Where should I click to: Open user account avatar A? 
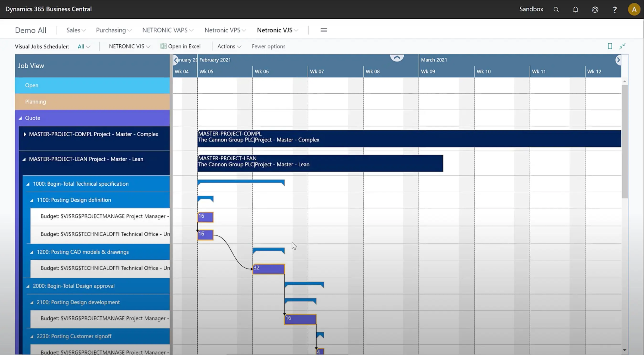(x=634, y=9)
